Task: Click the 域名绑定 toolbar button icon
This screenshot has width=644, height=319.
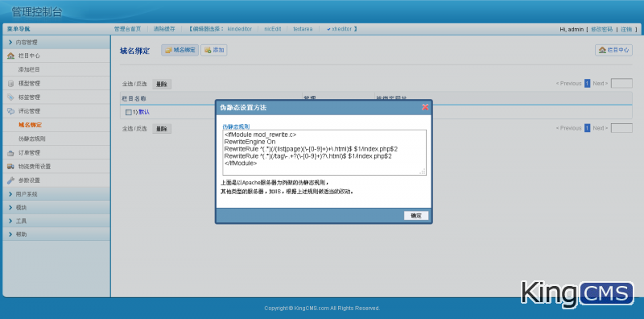Action: 168,50
